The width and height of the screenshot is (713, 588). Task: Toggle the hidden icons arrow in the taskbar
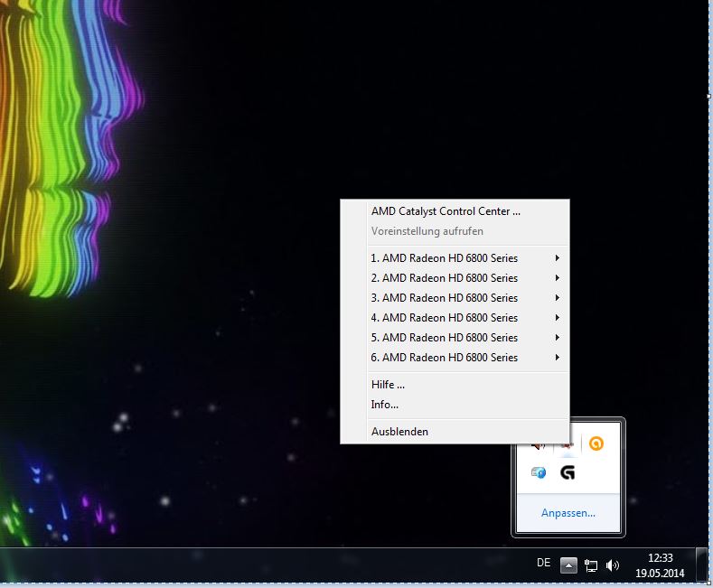(568, 565)
